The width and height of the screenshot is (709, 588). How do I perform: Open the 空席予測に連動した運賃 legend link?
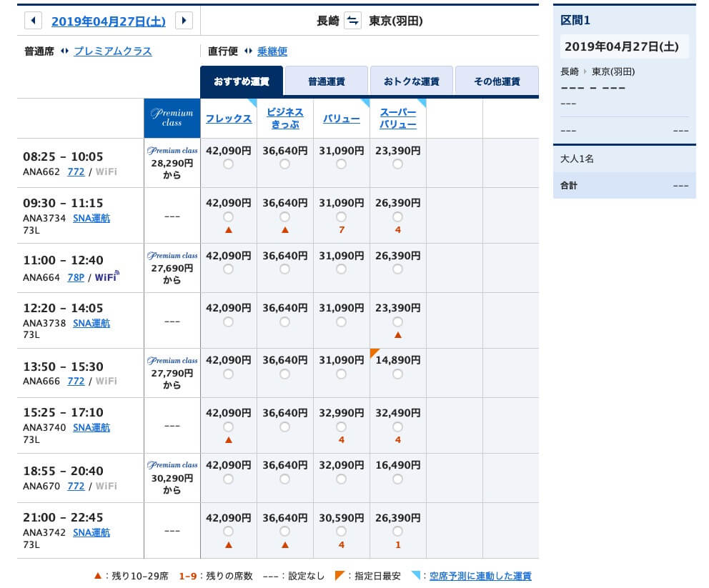[480, 576]
